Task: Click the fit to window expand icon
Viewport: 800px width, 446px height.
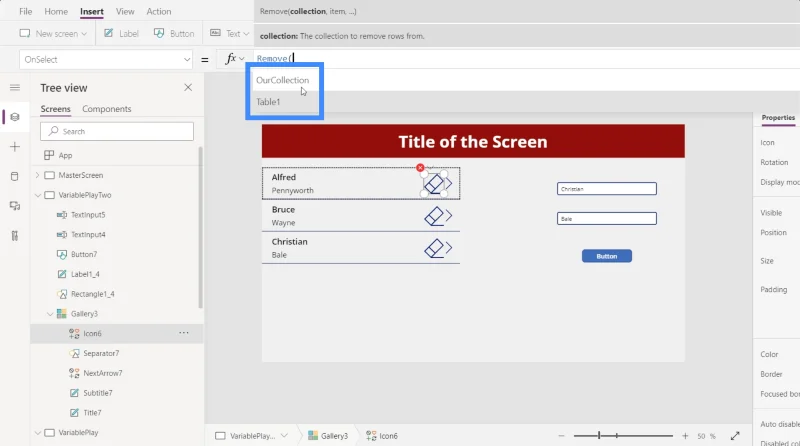Action: pyautogui.click(x=735, y=436)
